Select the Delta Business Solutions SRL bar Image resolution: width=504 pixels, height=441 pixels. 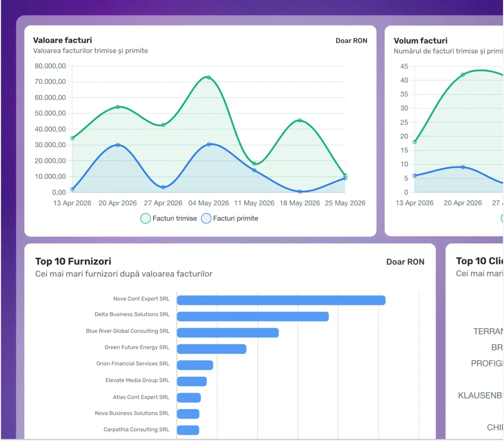[x=253, y=316]
